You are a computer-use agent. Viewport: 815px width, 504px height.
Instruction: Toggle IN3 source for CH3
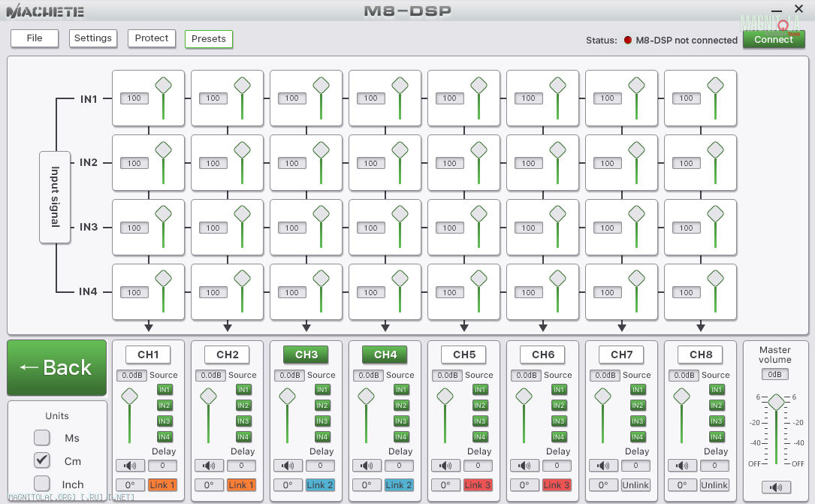tap(322, 421)
